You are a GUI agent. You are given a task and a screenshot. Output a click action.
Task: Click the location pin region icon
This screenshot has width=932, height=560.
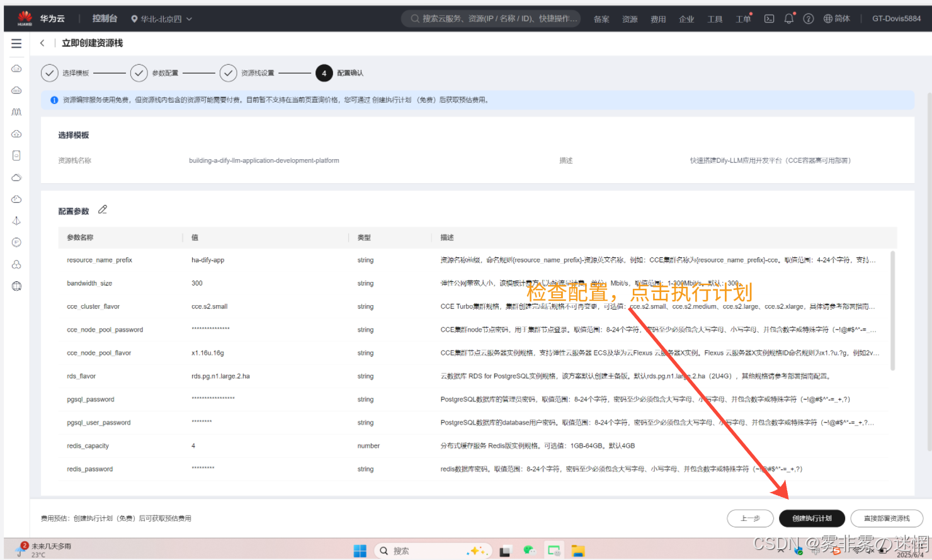(134, 19)
